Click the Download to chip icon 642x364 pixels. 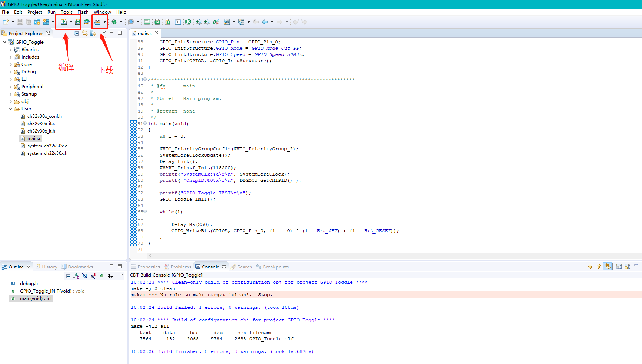97,22
